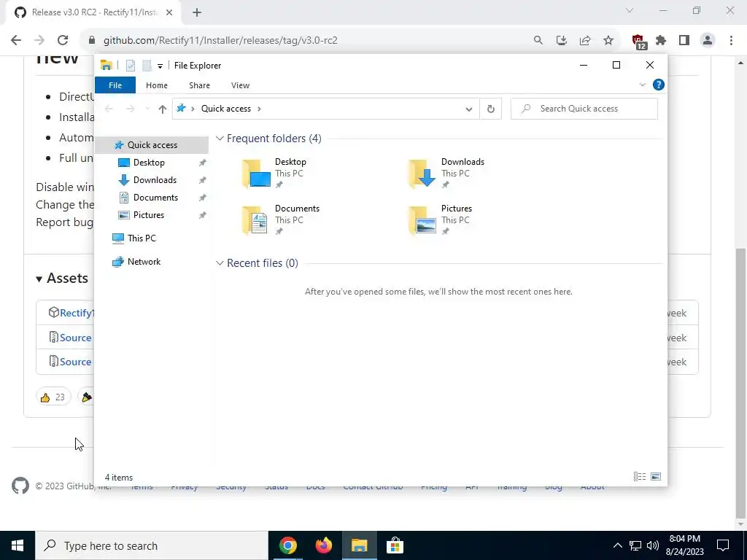Select the Documents folder icon in Frequent folders
Image resolution: width=747 pixels, height=560 pixels.
(256, 220)
